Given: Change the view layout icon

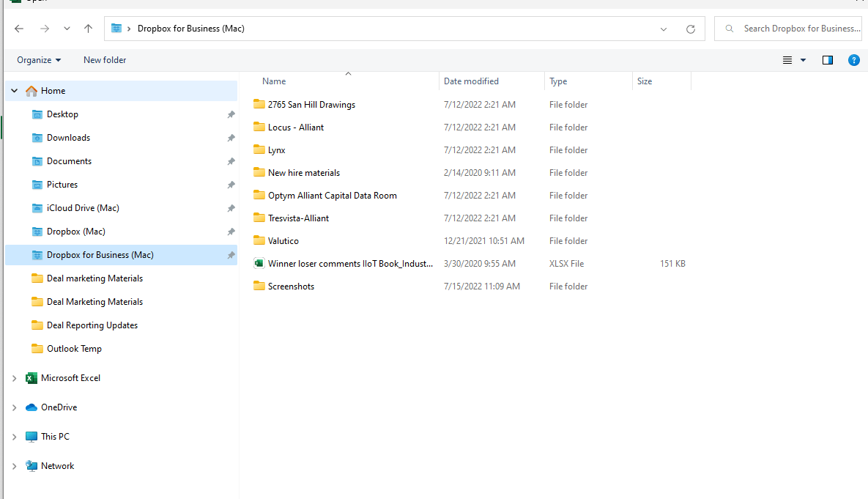Looking at the screenshot, I should coord(787,60).
